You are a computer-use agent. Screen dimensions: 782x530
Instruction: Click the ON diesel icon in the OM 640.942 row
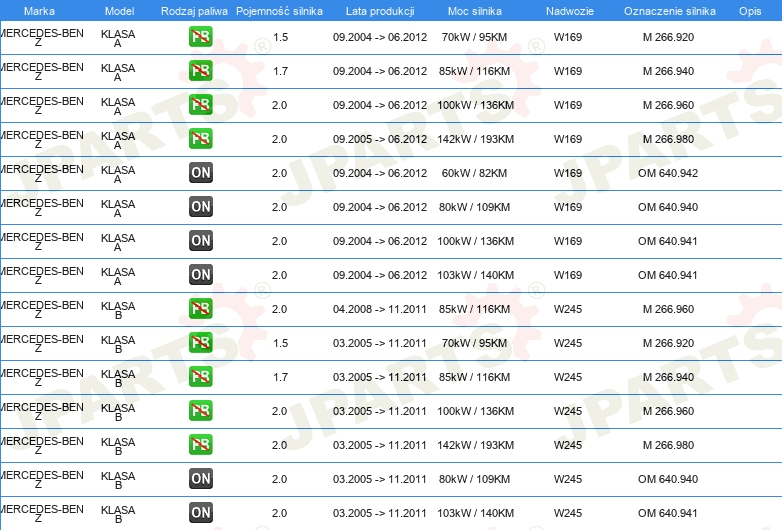coord(200,173)
